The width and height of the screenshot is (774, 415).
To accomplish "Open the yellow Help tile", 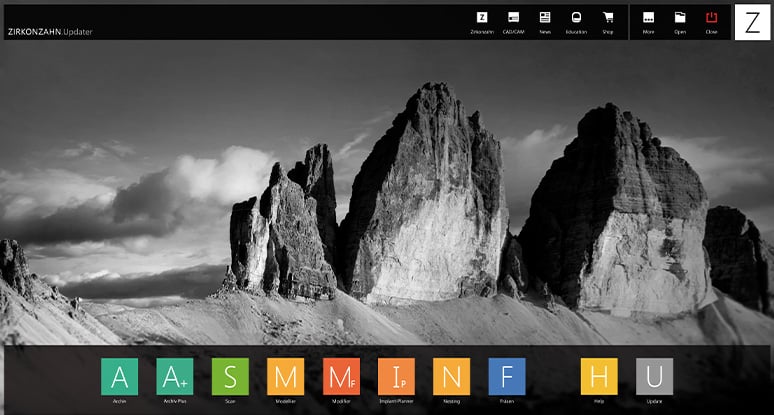I will (599, 377).
